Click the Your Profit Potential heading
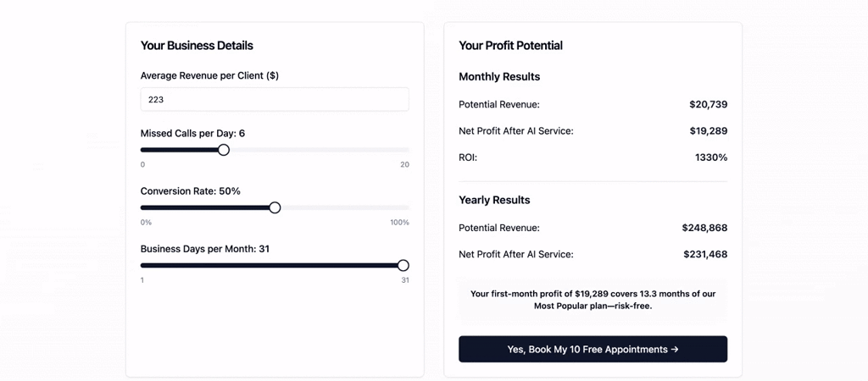The width and height of the screenshot is (868, 381). tap(510, 46)
